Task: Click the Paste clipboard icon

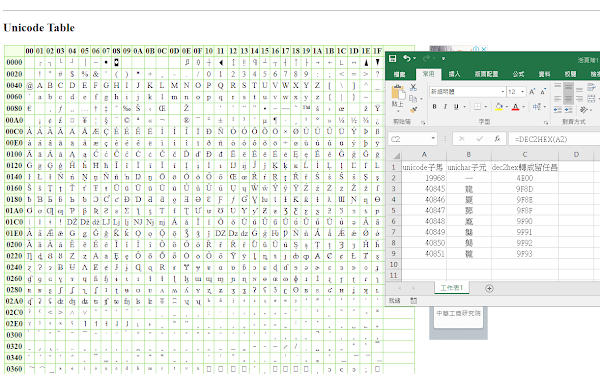Action: coord(398,92)
